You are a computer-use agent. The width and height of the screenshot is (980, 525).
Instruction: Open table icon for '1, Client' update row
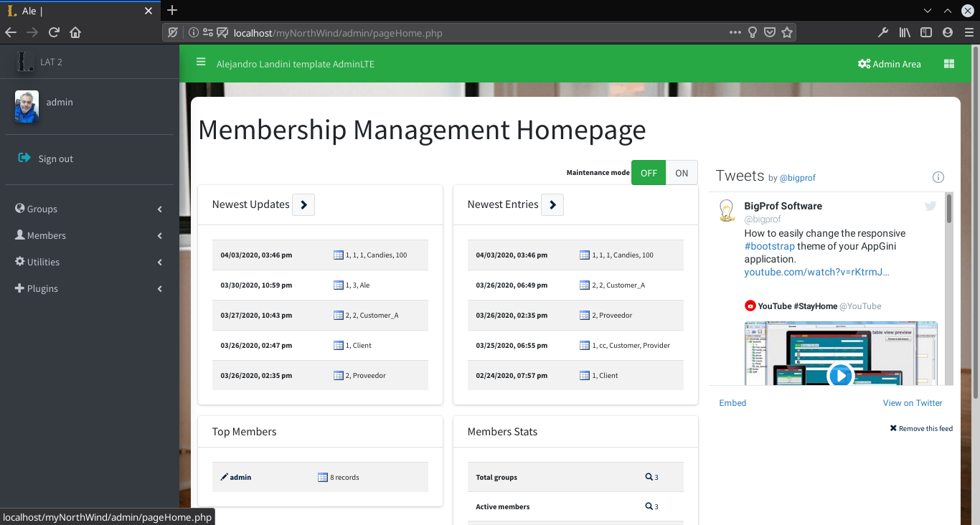[339, 346]
